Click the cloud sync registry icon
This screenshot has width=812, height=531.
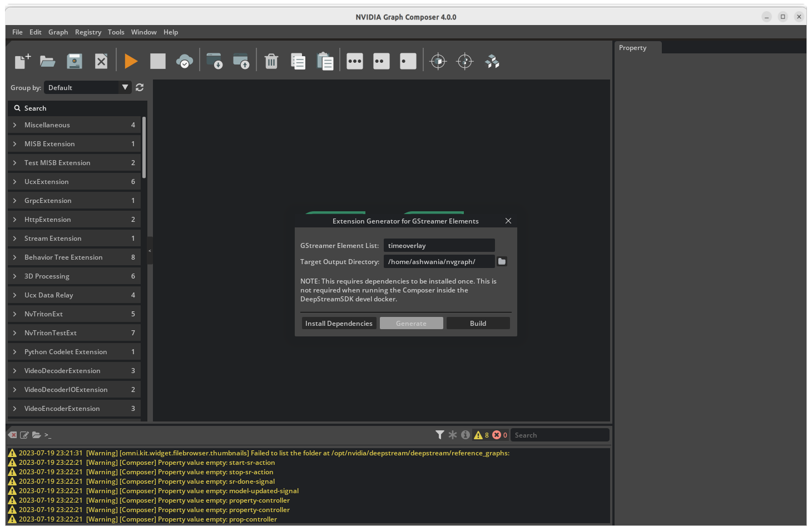coord(185,61)
